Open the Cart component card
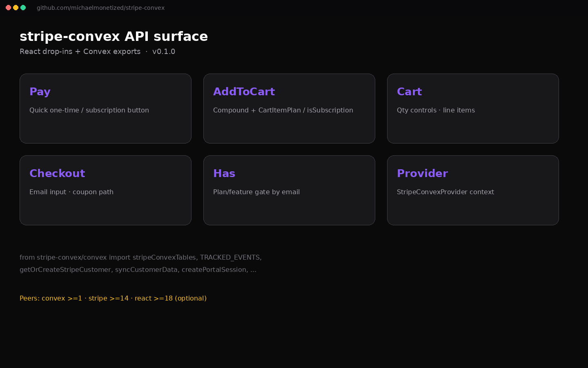This screenshot has height=368, width=588. [x=473, y=108]
